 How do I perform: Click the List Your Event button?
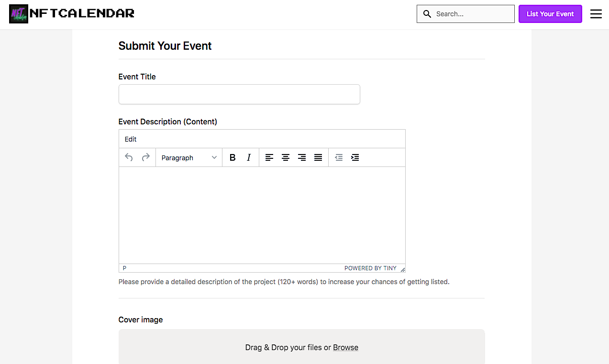click(x=550, y=14)
